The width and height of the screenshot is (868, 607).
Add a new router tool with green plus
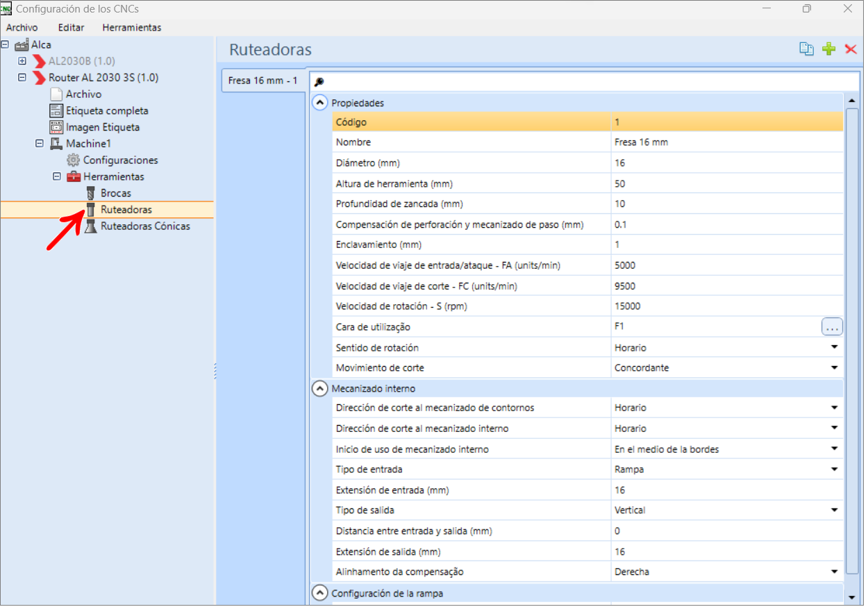click(x=828, y=49)
